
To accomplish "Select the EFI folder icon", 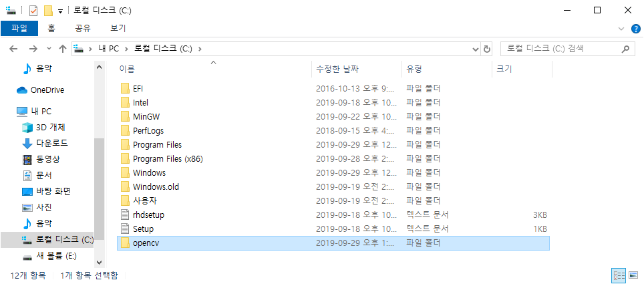I will point(126,88).
